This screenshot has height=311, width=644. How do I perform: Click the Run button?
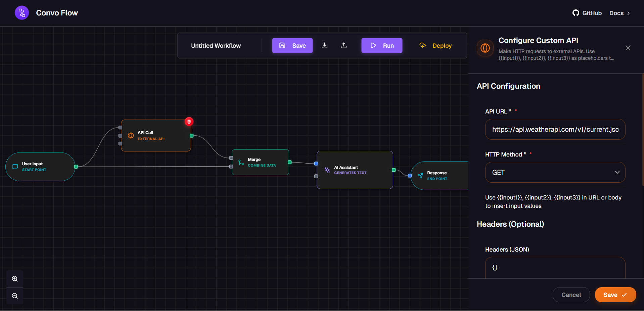pos(381,45)
